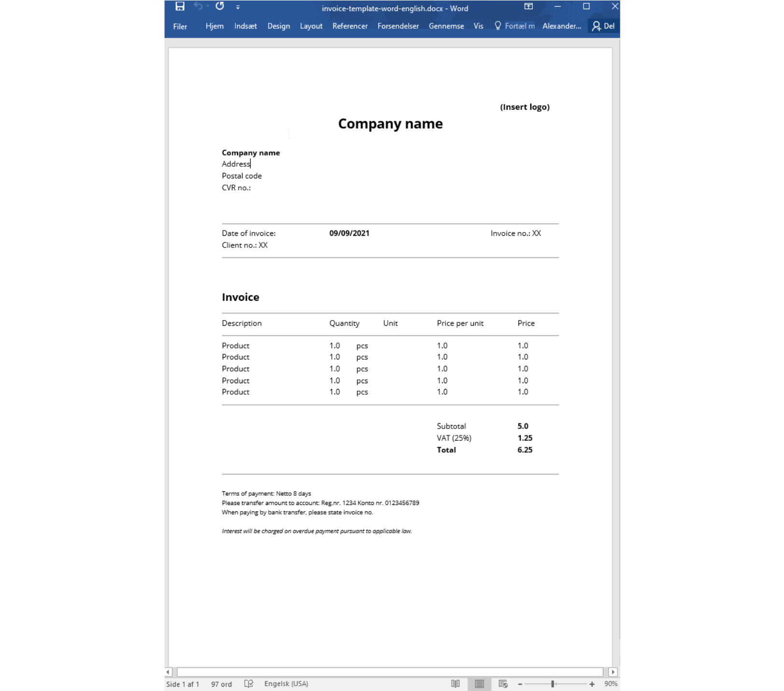Click the zoom in plus icon
784x691 pixels.
pyautogui.click(x=592, y=684)
